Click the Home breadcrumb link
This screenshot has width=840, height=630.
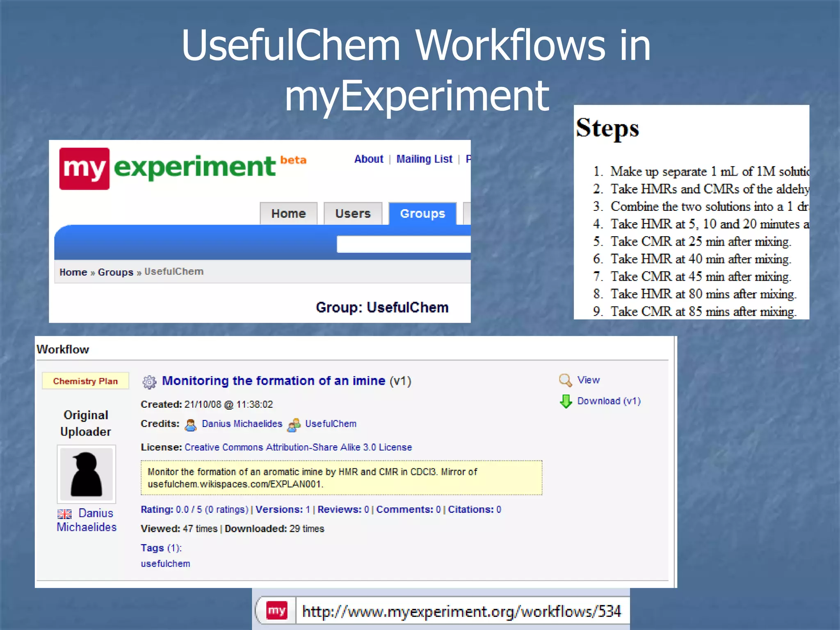[x=73, y=272]
